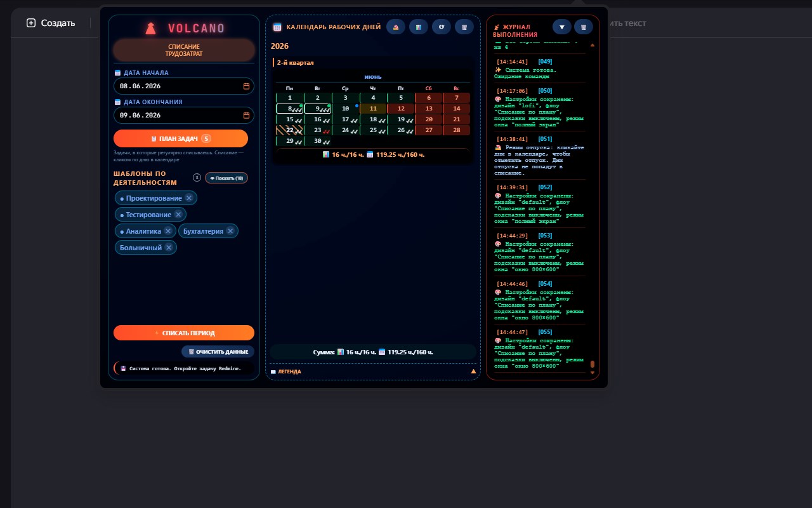Remove the Бухгалтерия template chip

(230, 231)
